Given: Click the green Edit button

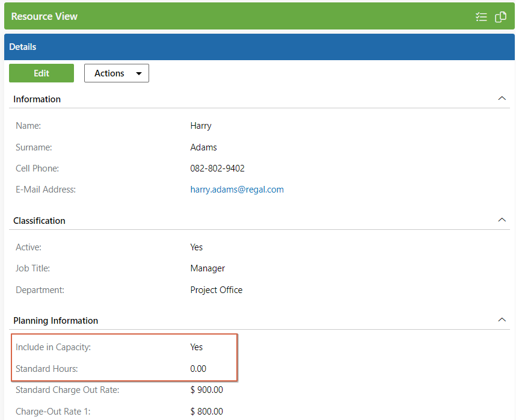Looking at the screenshot, I should (41, 73).
